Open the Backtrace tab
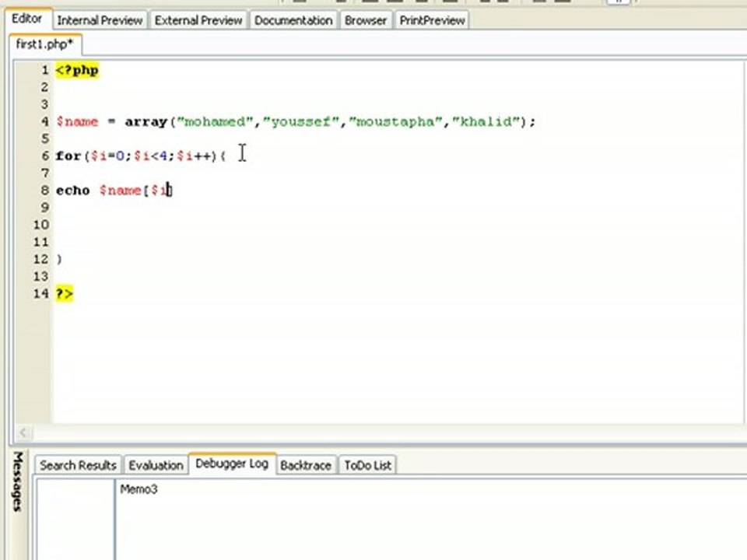This screenshot has width=747, height=560. click(x=305, y=465)
